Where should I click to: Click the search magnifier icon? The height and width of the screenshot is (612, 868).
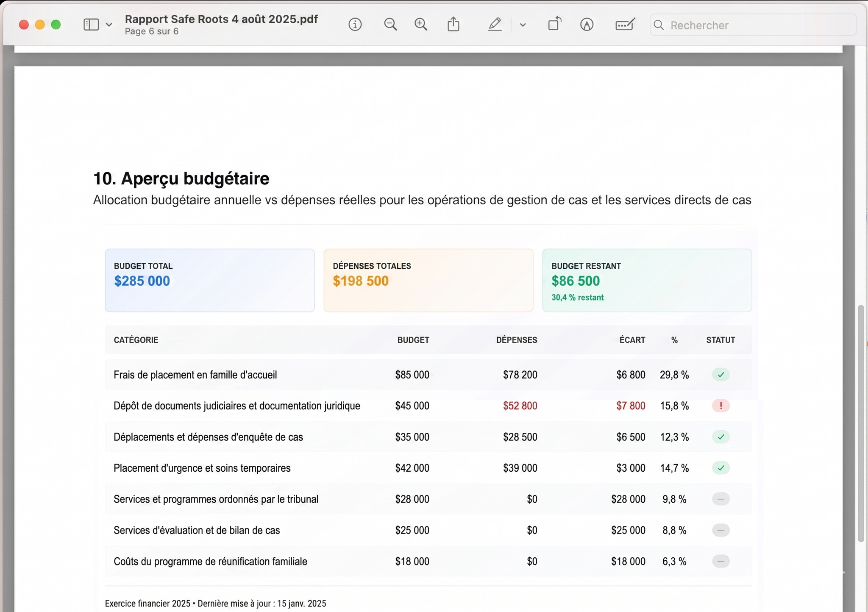pos(659,25)
